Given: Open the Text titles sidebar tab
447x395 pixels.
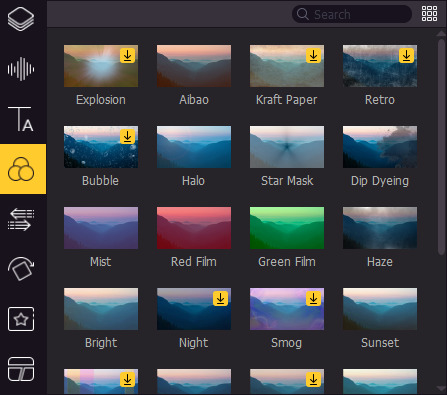Looking at the screenshot, I should point(21,119).
